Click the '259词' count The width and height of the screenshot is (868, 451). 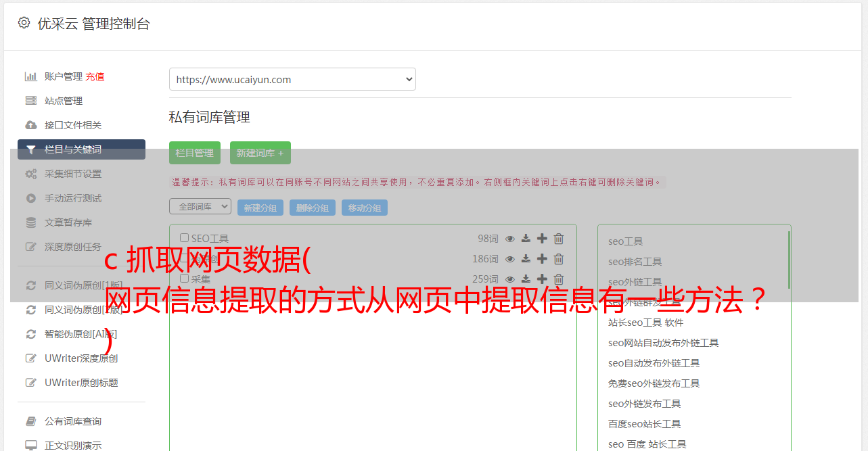tap(485, 279)
